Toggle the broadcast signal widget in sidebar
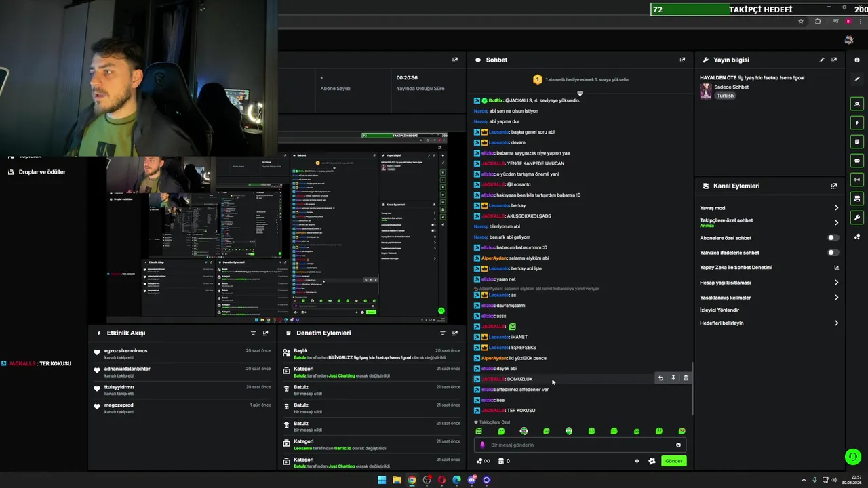868x488 pixels. [857, 180]
